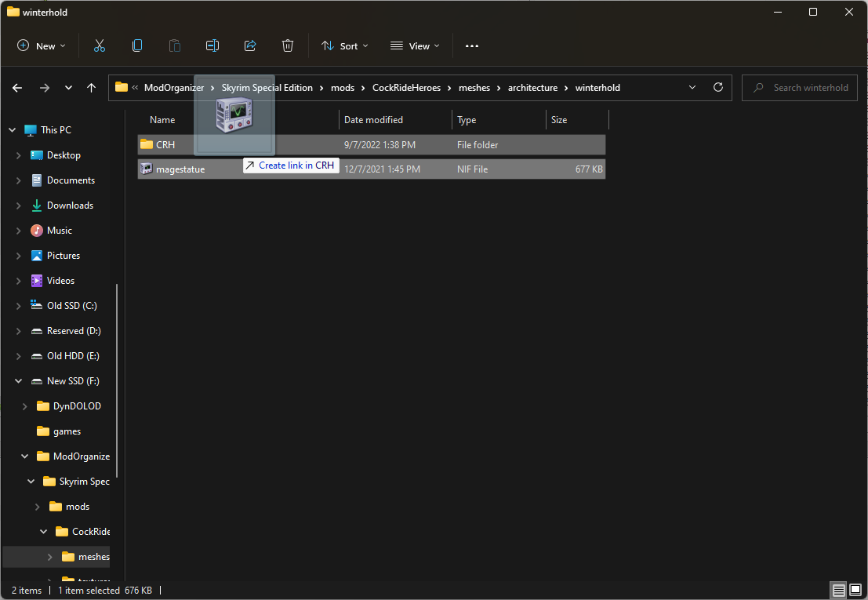The width and height of the screenshot is (868, 600).
Task: Click the Rename icon in toolbar
Action: click(212, 46)
